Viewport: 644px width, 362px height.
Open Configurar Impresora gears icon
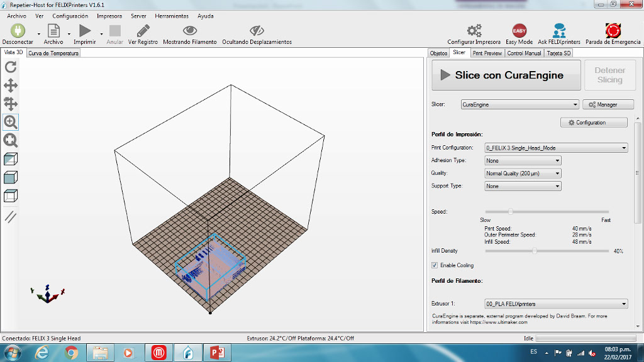pyautogui.click(x=474, y=30)
